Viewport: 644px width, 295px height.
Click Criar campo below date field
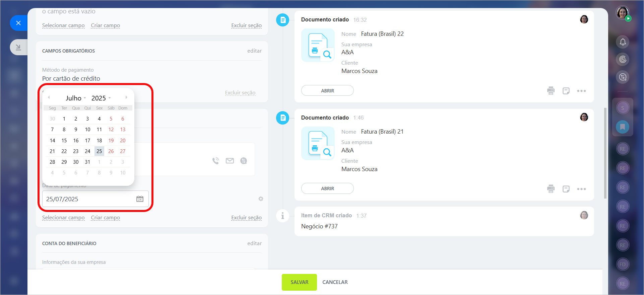pos(105,218)
